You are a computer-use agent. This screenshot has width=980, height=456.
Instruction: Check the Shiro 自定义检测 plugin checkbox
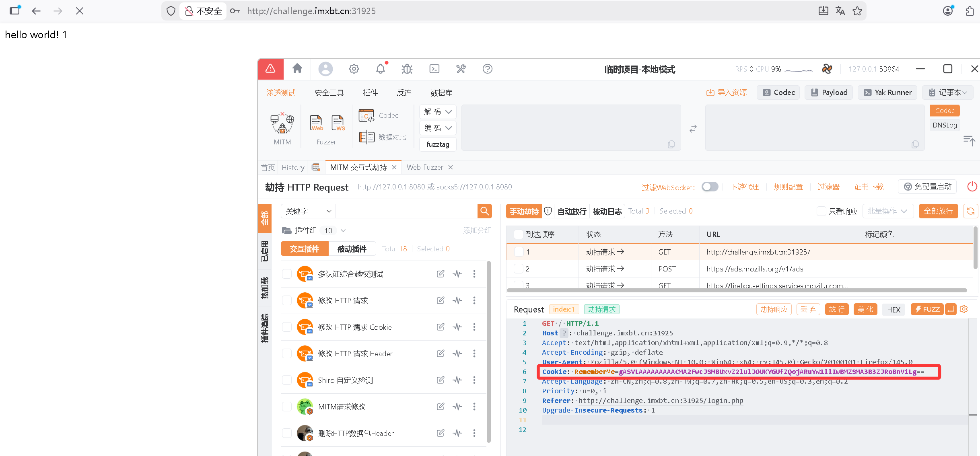pos(286,380)
